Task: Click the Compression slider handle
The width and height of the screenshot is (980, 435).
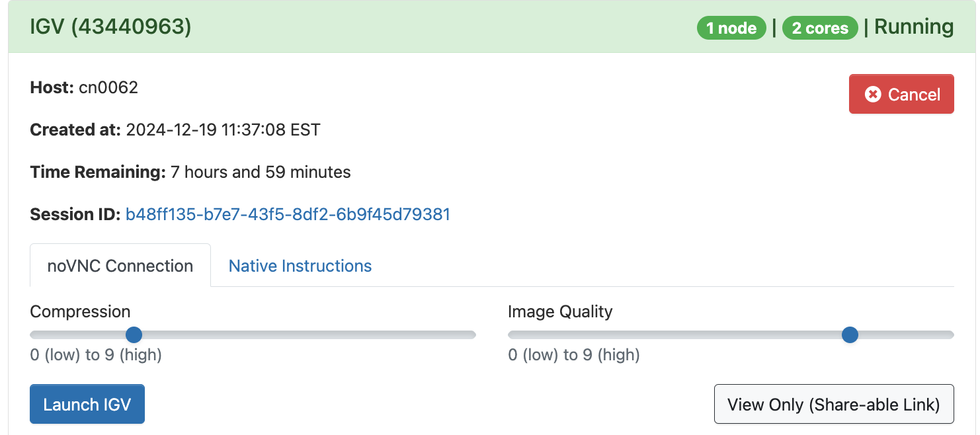Action: coord(134,335)
